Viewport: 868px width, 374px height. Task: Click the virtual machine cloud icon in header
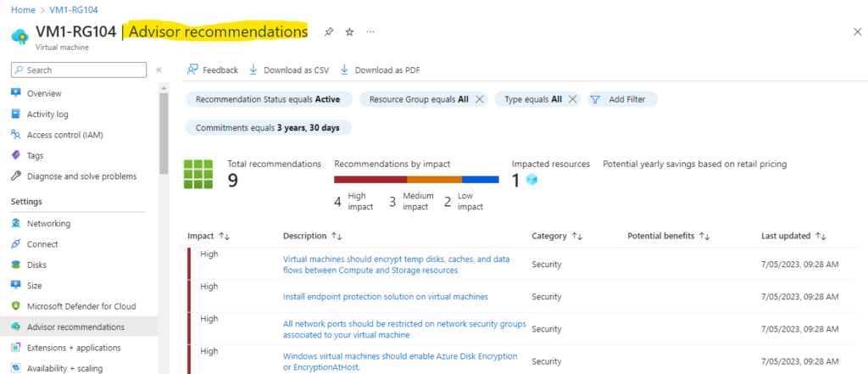tap(20, 36)
